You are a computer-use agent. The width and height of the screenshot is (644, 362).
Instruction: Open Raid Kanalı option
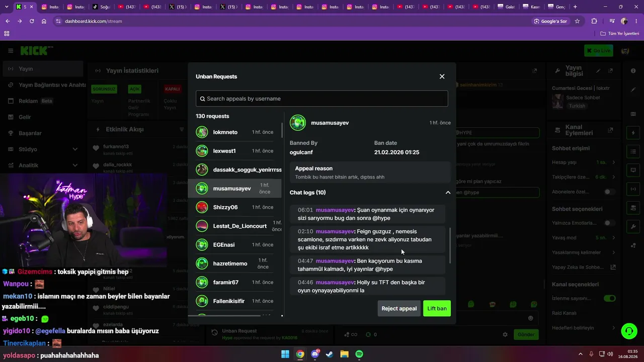584,313
